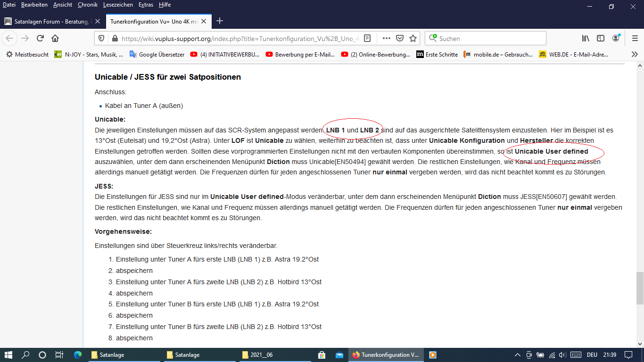Show sidebars icon in toolbar
Image resolution: width=644 pixels, height=362 pixels.
[601, 38]
